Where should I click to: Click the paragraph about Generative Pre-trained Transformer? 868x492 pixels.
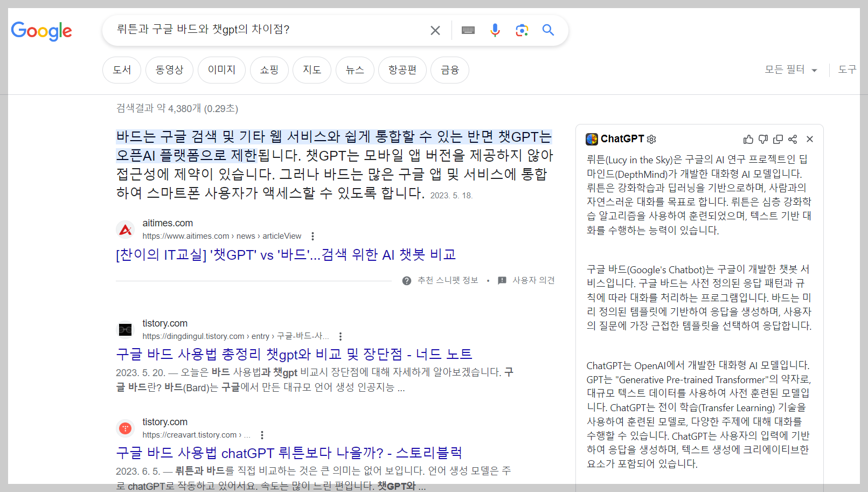699,414
